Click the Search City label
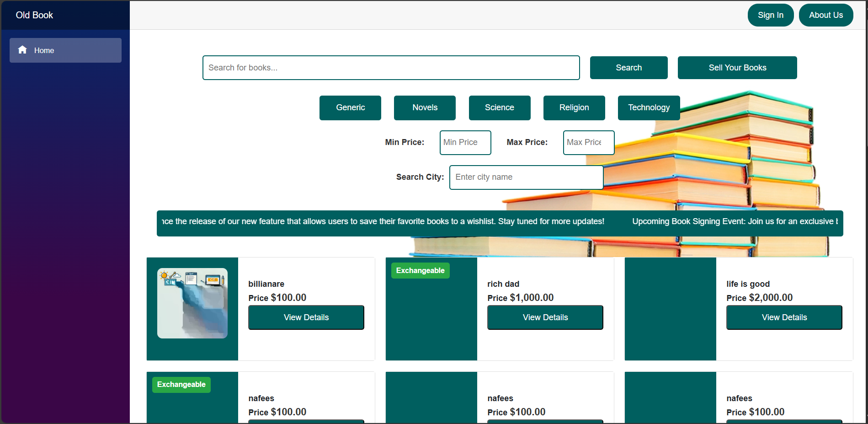 point(420,177)
